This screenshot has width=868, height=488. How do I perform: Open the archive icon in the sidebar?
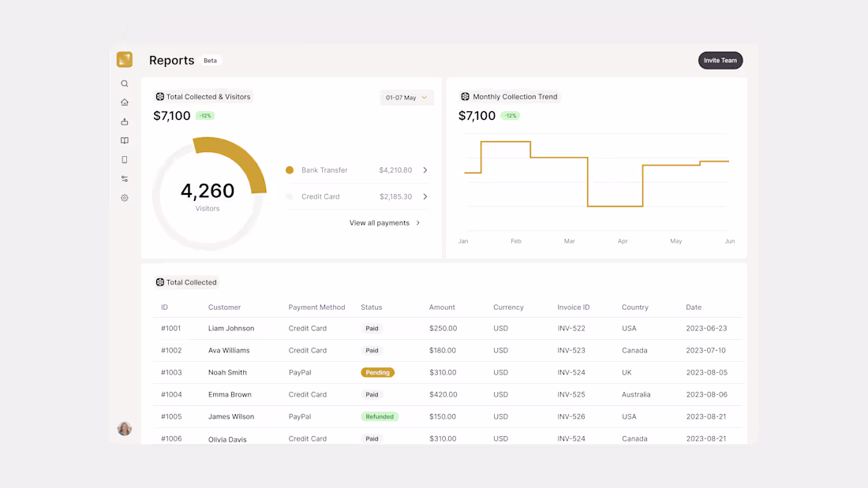[x=124, y=121]
